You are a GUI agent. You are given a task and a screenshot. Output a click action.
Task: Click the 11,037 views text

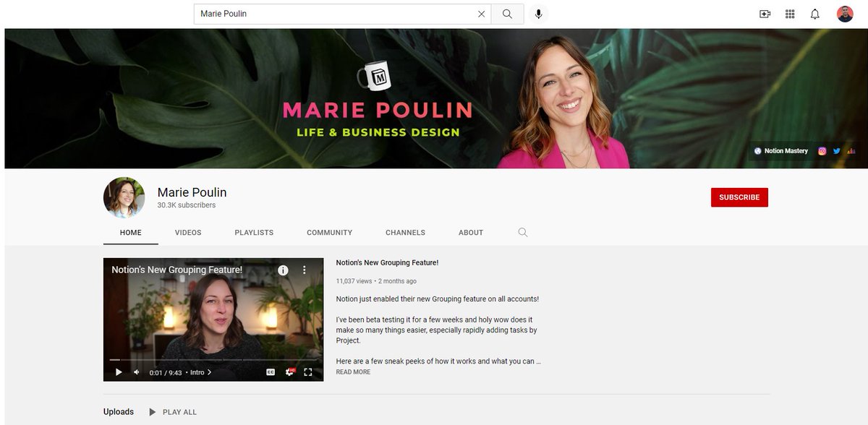click(x=354, y=281)
